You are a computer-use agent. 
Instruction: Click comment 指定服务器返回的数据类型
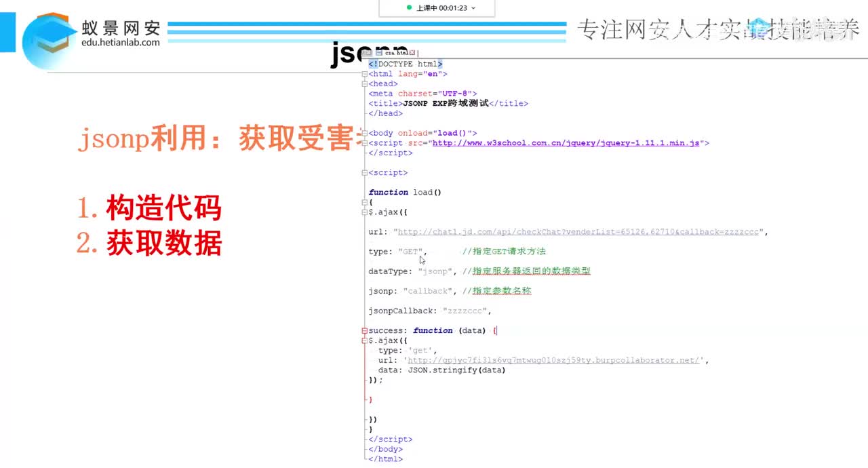pyautogui.click(x=526, y=271)
